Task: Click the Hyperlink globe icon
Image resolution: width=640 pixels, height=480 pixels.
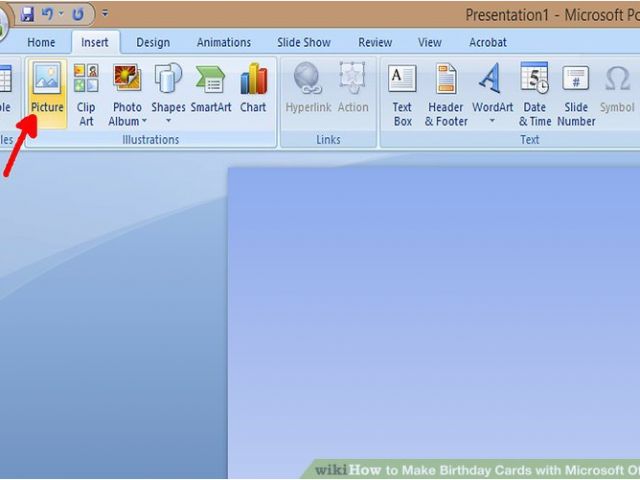Action: [x=308, y=78]
